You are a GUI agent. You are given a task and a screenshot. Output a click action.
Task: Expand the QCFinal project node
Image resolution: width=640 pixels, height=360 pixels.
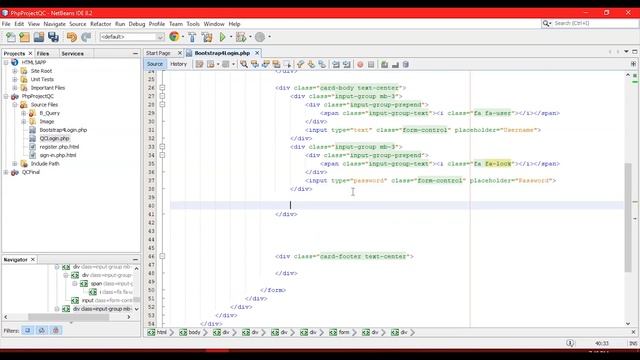pos(6,172)
